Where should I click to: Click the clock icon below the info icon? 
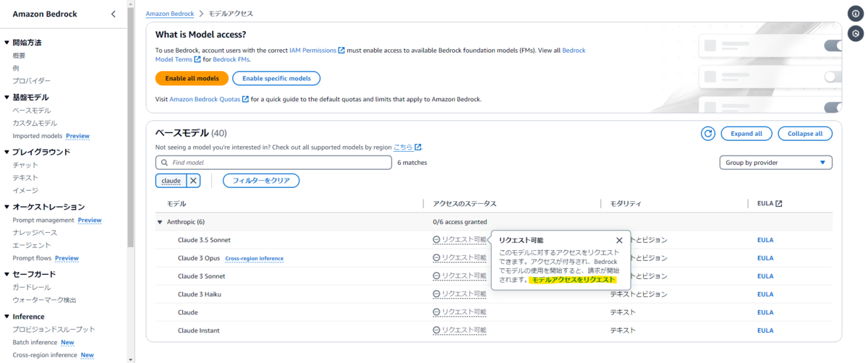(x=855, y=33)
